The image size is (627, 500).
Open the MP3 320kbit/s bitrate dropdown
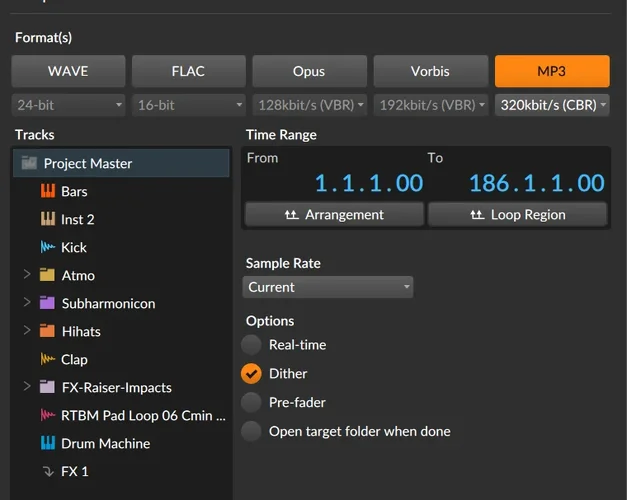coord(552,105)
